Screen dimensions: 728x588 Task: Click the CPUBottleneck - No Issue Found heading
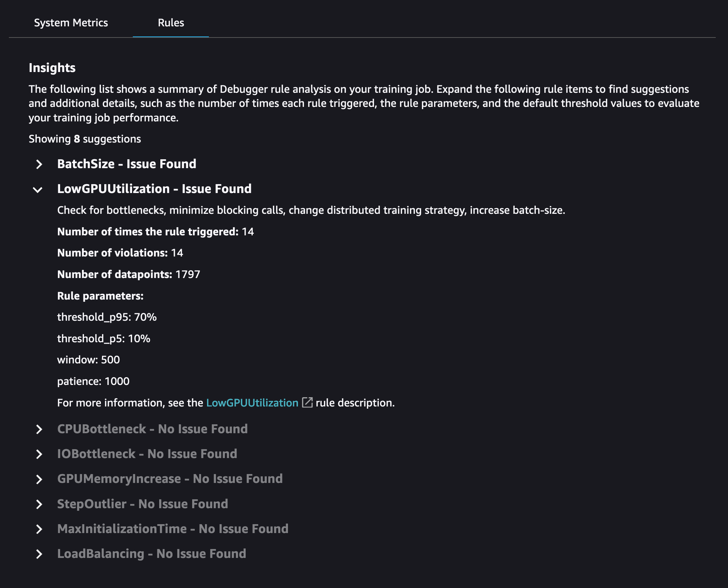(x=153, y=429)
